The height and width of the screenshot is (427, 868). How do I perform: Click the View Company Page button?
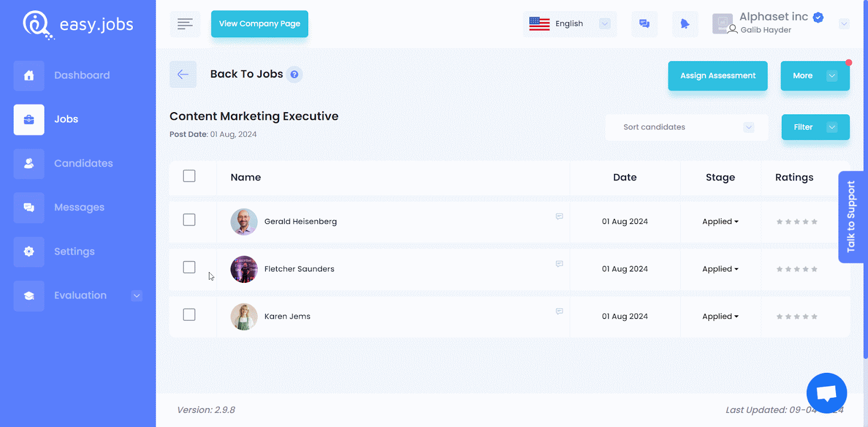(259, 24)
